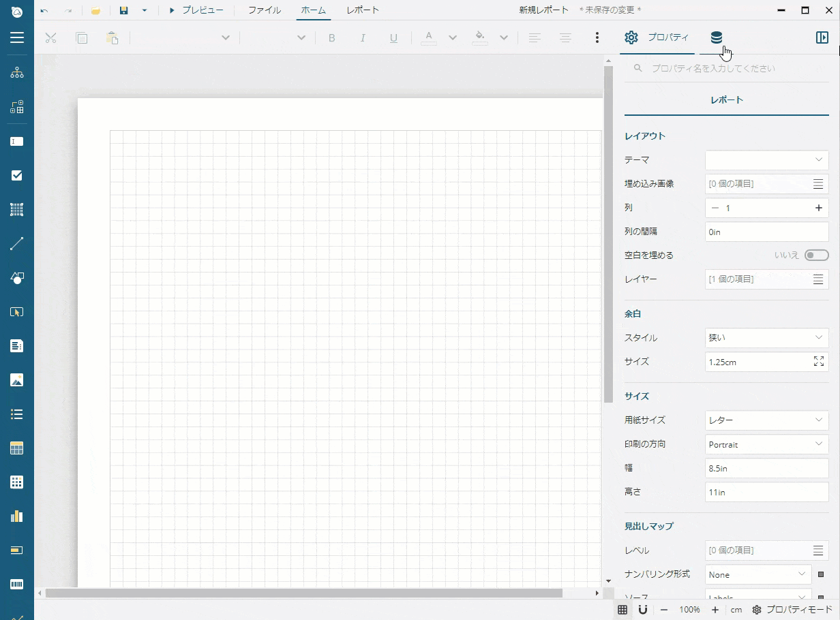
Task: Select the InputField pointer tool in sidebar
Action: (17, 311)
